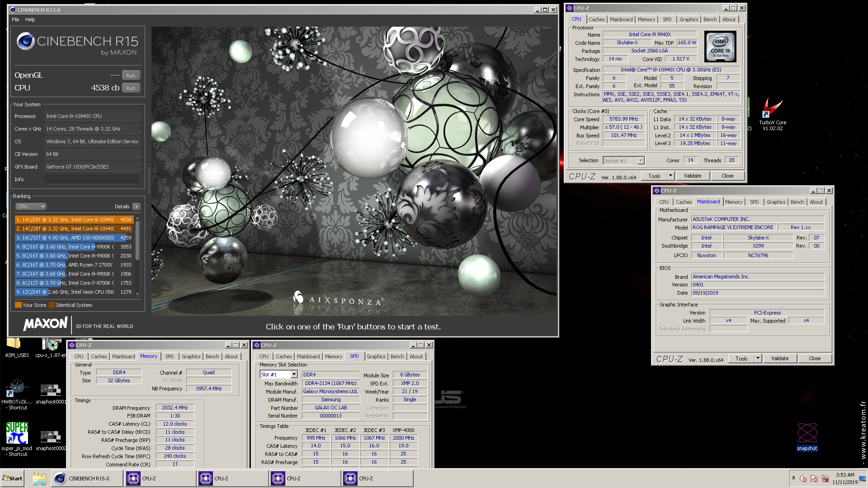868x488 pixels.
Task: Click the DRAM Frequency value 2032.4 MHz
Action: pyautogui.click(x=175, y=408)
